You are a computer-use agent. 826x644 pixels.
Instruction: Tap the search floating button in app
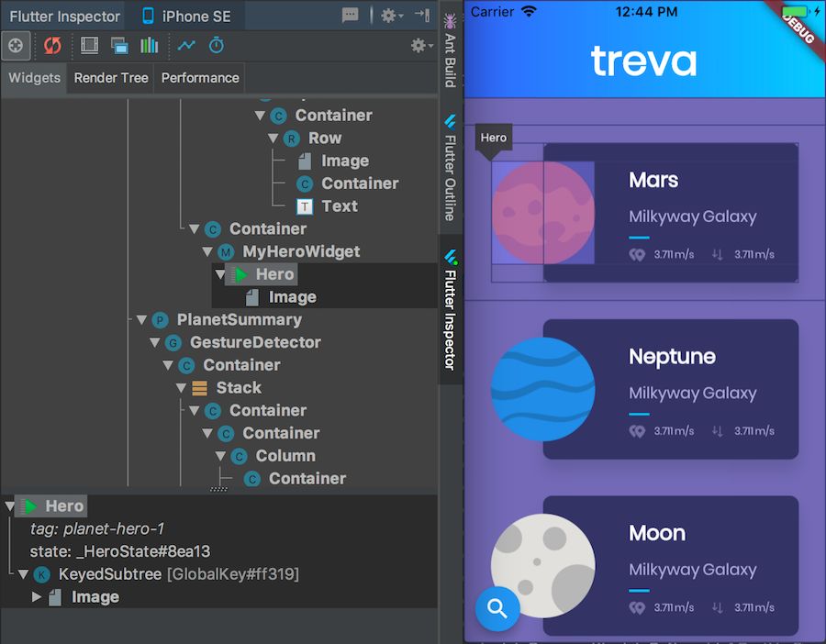click(497, 608)
